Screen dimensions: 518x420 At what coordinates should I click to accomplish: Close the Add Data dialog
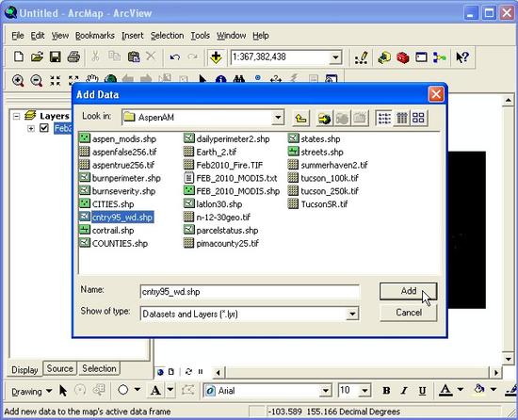(x=436, y=94)
